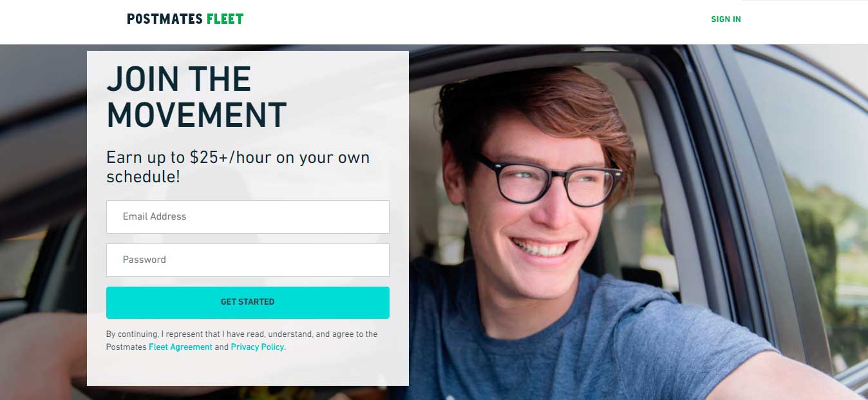Click the GET STARTED button
This screenshot has width=868, height=400.
(247, 302)
